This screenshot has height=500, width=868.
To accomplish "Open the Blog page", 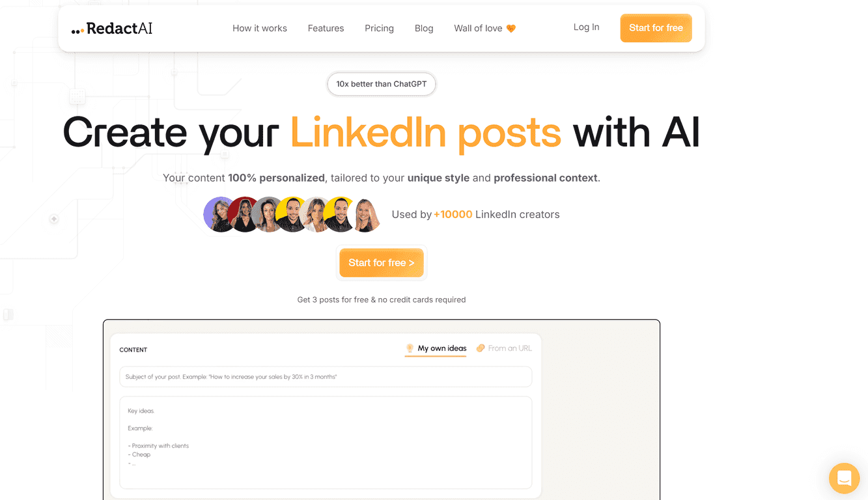I will click(424, 28).
